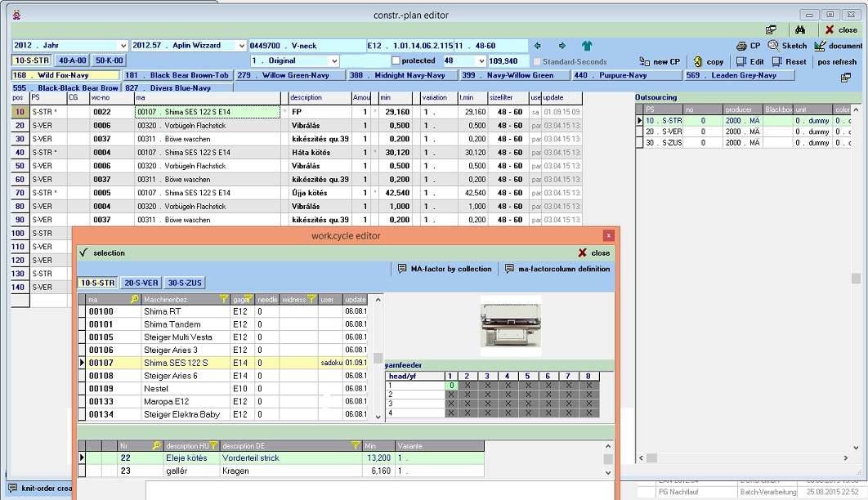Screen dimensions: 868x500
Task: Open the Sketch magnifier tool
Action: point(786,46)
